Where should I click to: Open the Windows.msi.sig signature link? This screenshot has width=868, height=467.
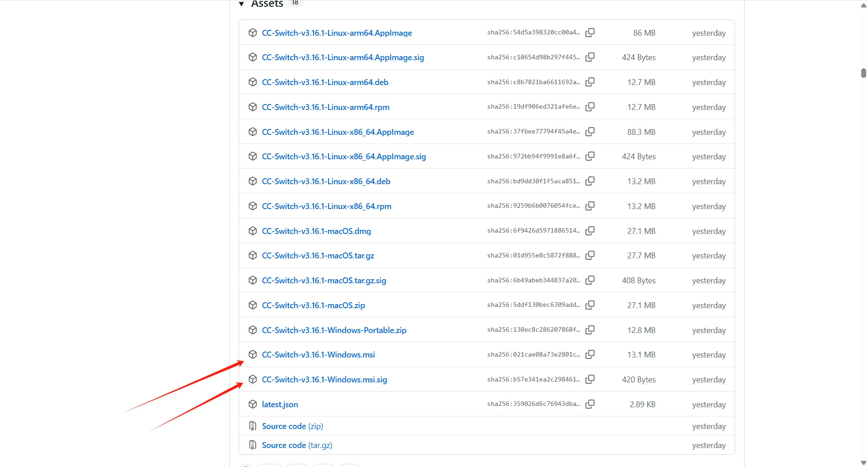pos(324,380)
